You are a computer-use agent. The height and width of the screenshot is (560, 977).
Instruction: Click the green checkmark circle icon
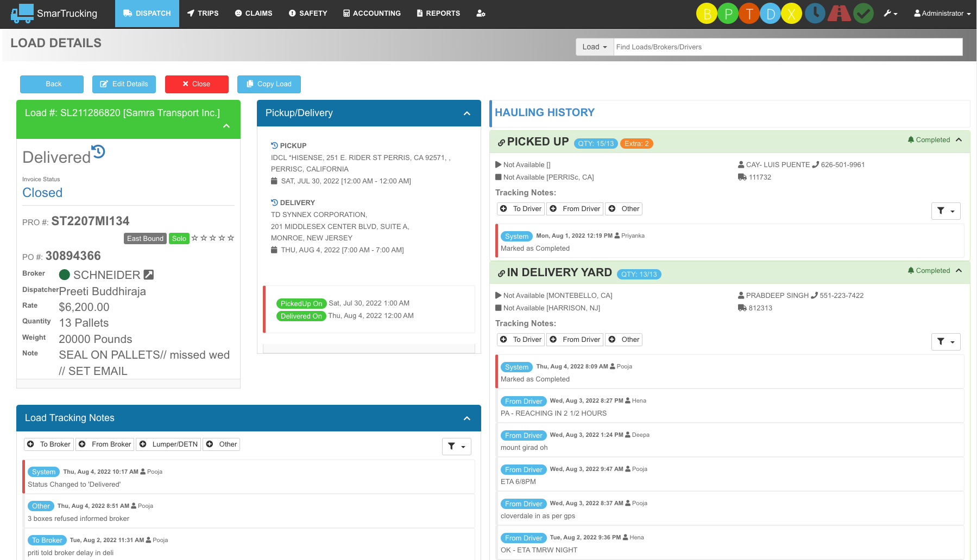tap(863, 14)
